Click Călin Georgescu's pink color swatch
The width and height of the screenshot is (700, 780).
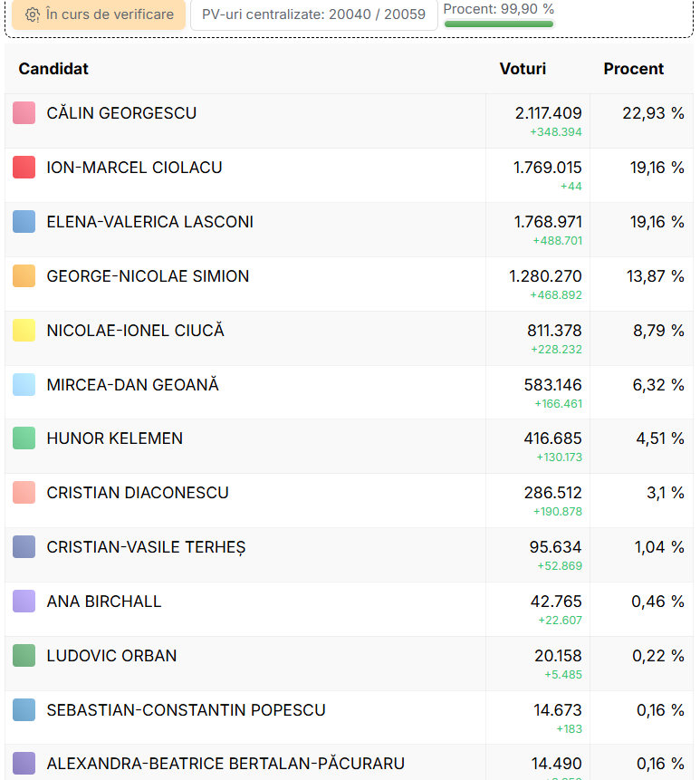(x=24, y=113)
